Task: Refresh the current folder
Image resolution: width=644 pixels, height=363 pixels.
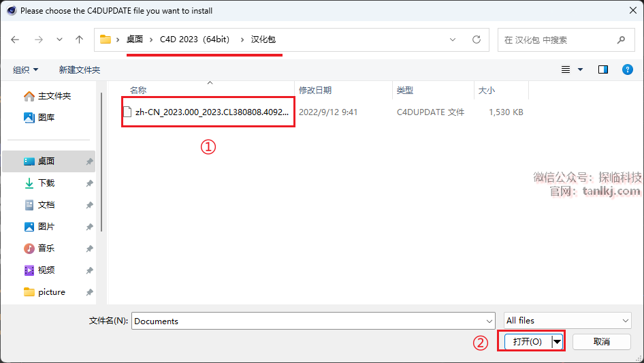Action: 477,40
